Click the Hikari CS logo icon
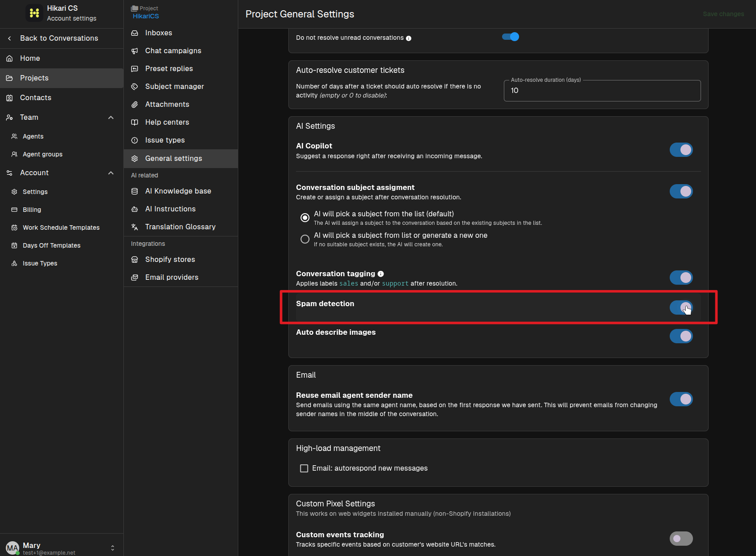 pyautogui.click(x=34, y=13)
